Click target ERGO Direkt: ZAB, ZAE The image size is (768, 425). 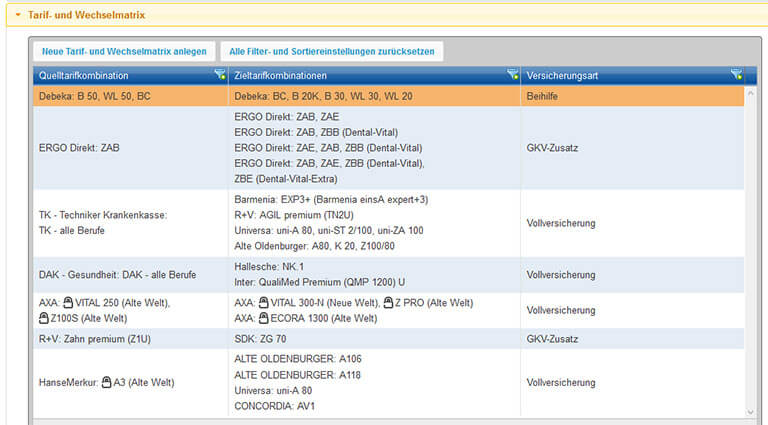(287, 117)
